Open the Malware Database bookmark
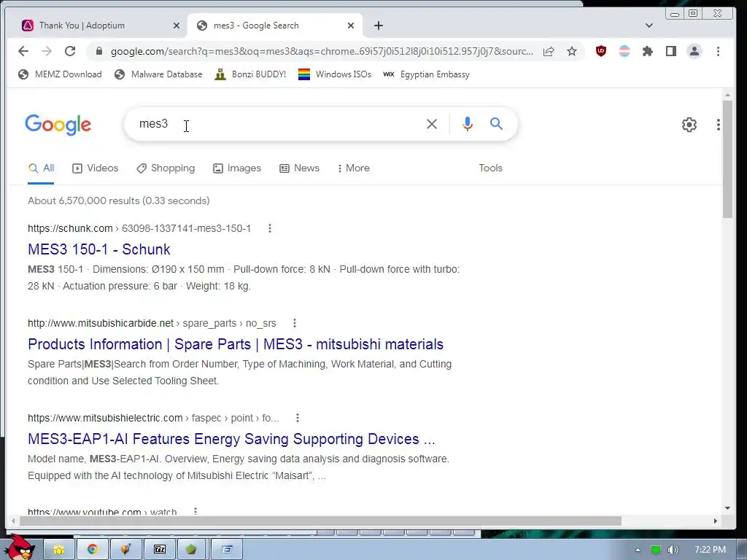The image size is (747, 560). [x=158, y=74]
